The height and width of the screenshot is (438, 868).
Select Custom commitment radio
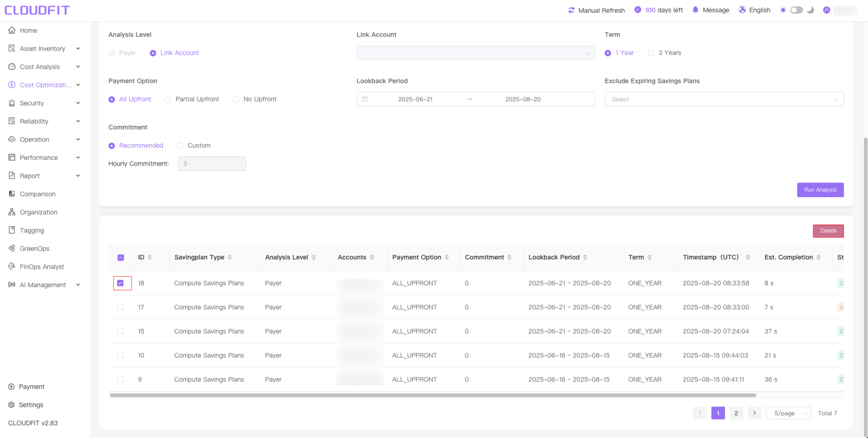coord(180,146)
